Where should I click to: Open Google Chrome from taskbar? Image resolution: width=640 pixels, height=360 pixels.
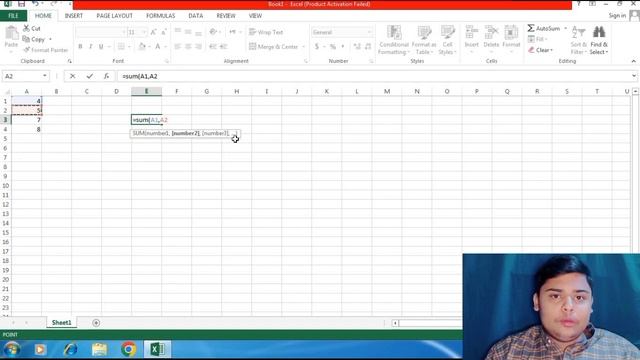coord(129,350)
